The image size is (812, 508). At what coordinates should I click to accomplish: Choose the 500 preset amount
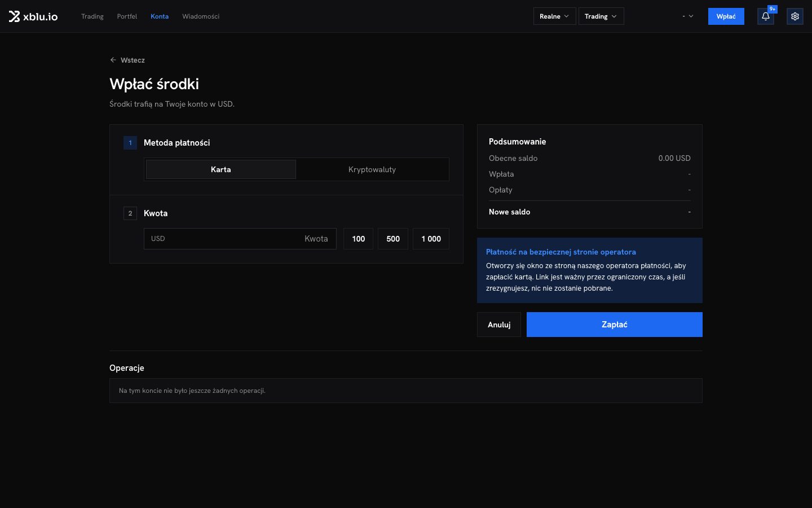[393, 239]
